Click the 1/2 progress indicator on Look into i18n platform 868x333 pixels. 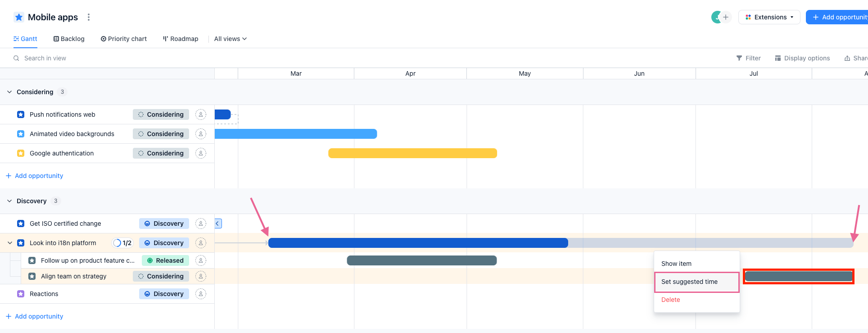(122, 243)
